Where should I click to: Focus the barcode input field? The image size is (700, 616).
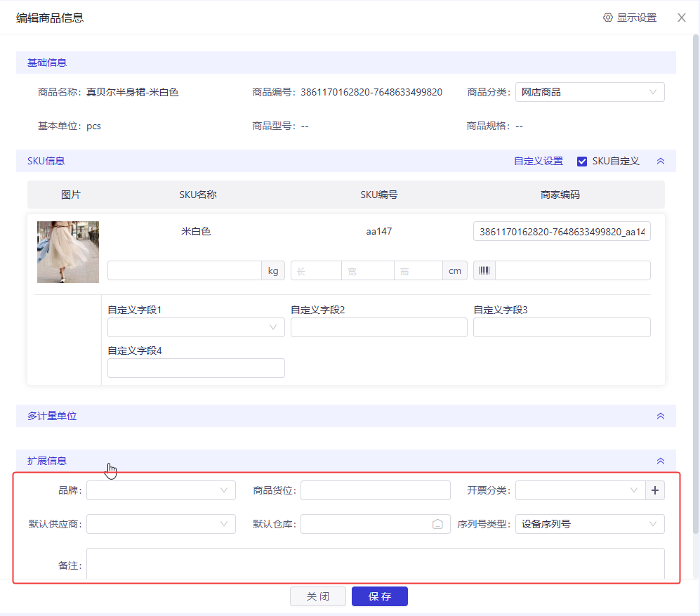coord(573,270)
